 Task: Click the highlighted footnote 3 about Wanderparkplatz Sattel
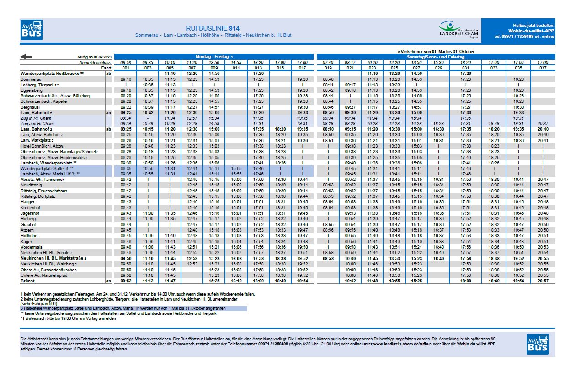pos(134,309)
